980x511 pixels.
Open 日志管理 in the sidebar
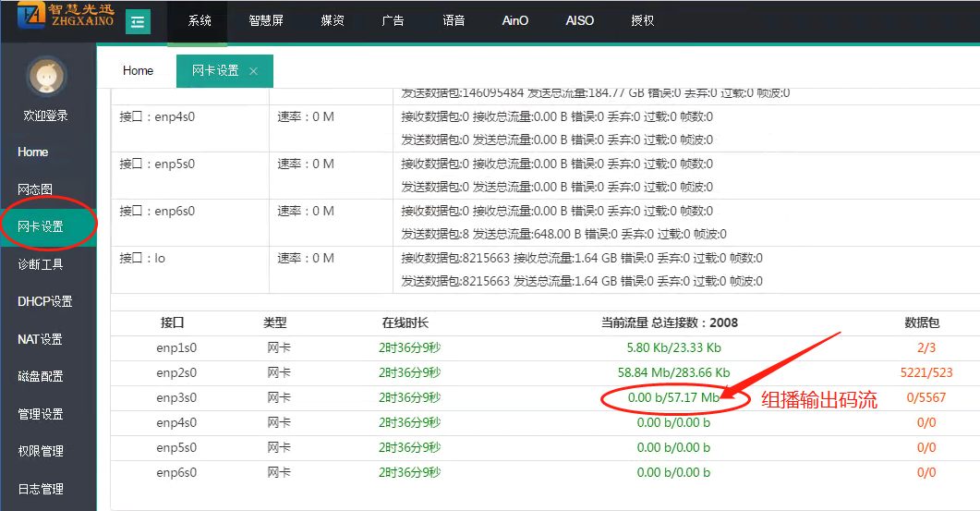[41, 489]
